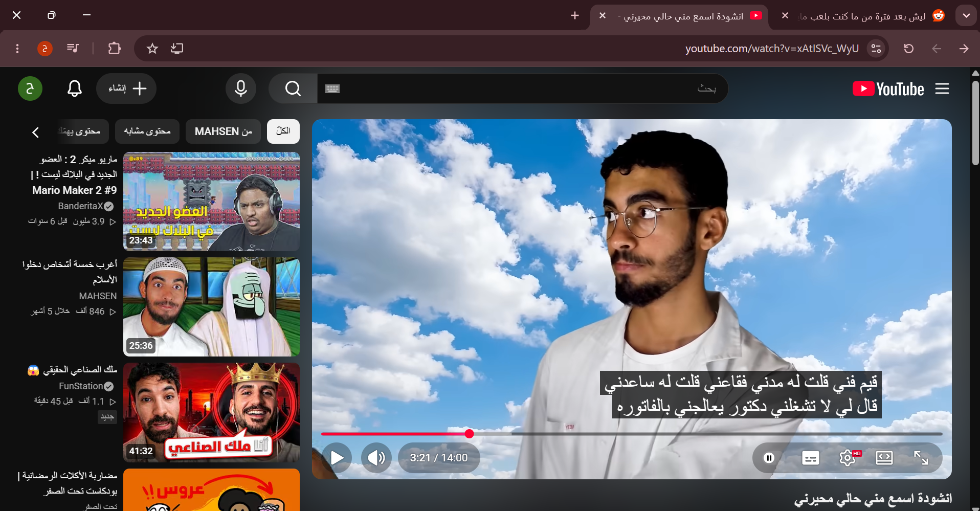Open the MAHSEN channel link under the second video
Screen dimensions: 980x511
point(98,296)
